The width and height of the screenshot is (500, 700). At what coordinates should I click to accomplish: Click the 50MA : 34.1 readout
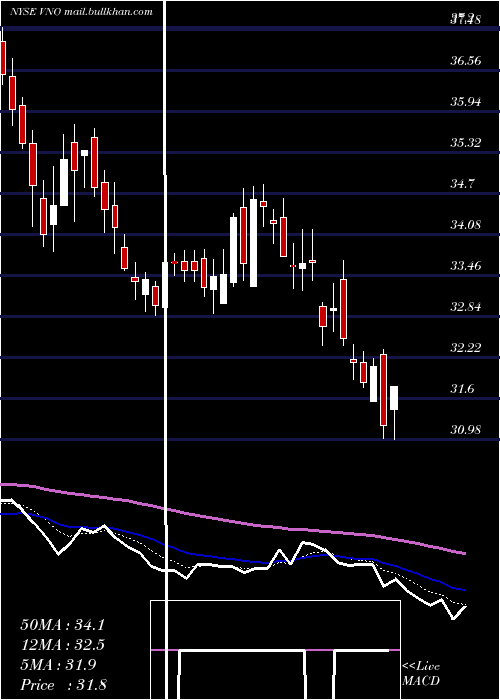pos(62,625)
